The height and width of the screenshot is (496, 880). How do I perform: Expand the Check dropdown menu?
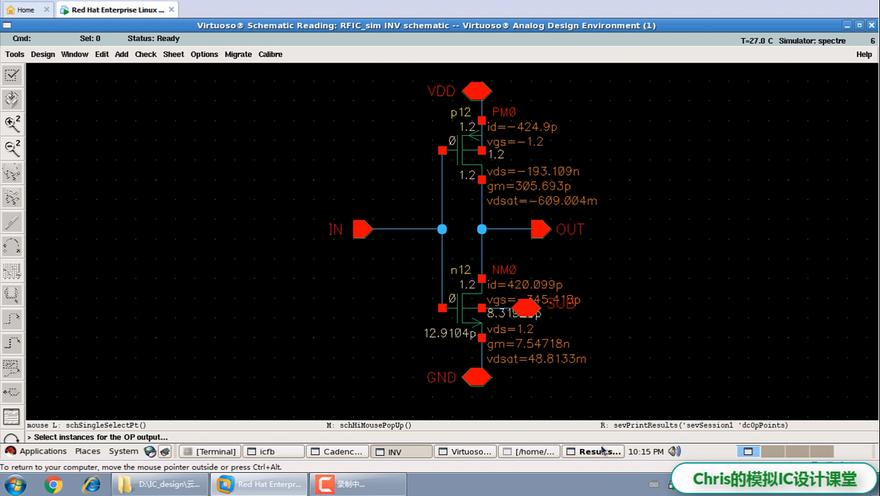[x=146, y=54]
